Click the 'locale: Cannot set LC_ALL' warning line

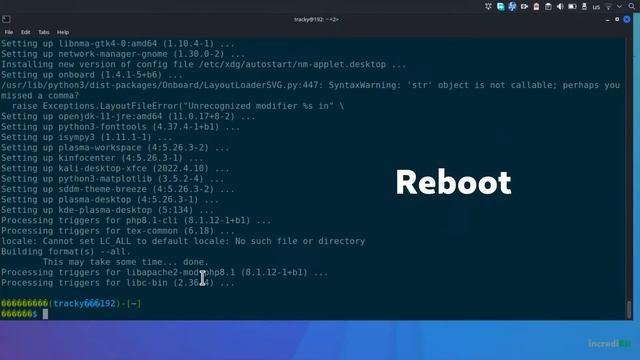click(x=183, y=241)
